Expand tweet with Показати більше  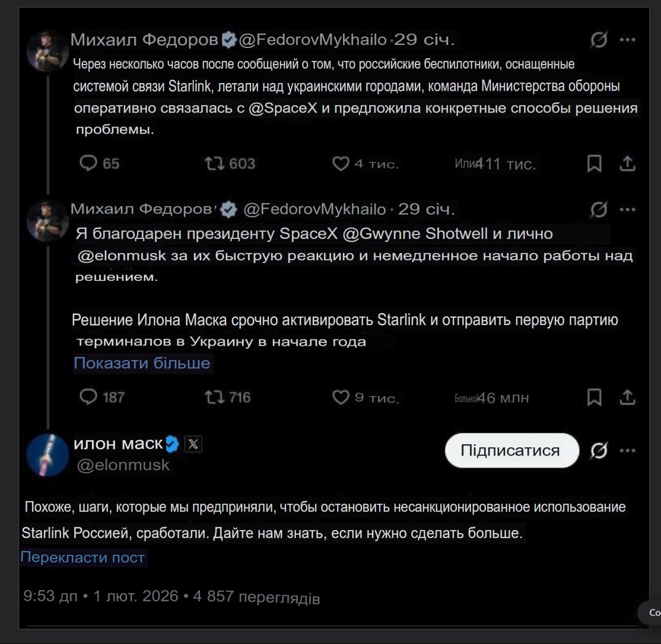coord(142,363)
